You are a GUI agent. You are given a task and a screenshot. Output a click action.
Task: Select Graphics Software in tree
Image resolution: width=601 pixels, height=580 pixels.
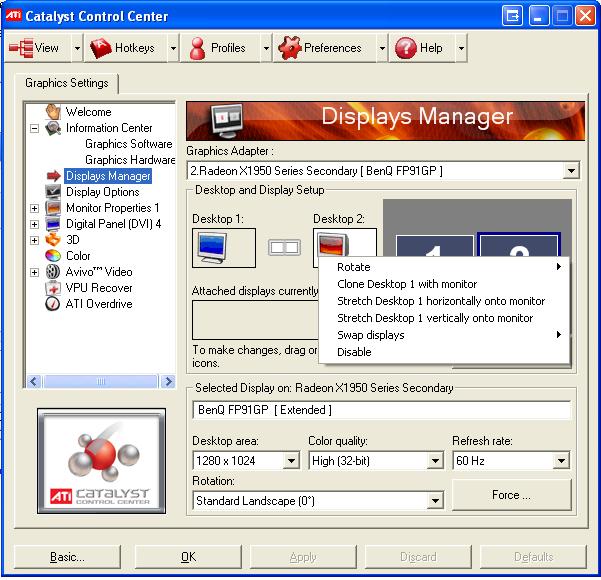pyautogui.click(x=128, y=144)
